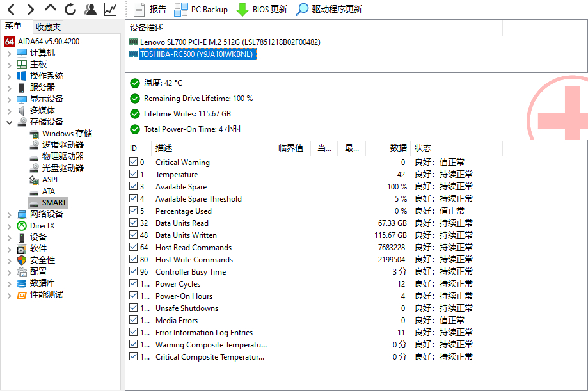The image size is (588, 391).
Task: Sort by the 临界值 column header
Action: tap(290, 148)
